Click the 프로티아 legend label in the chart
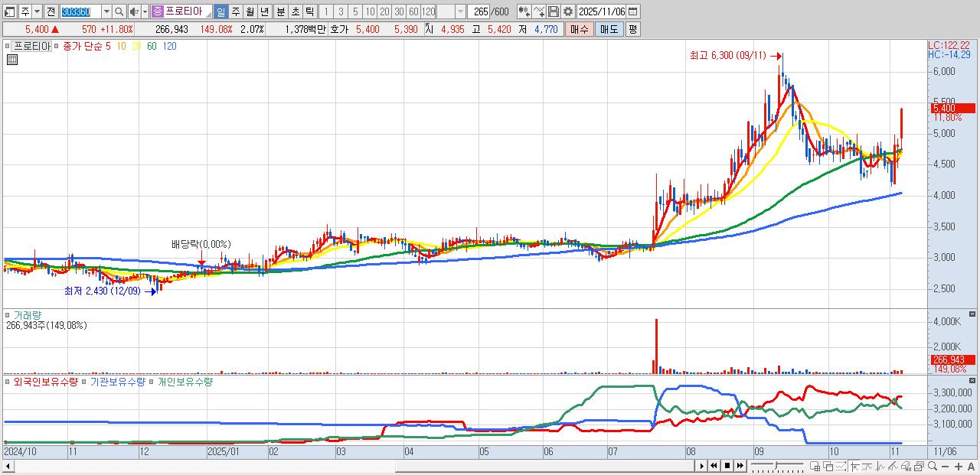Image resolution: width=980 pixels, height=475 pixels. coord(32,46)
